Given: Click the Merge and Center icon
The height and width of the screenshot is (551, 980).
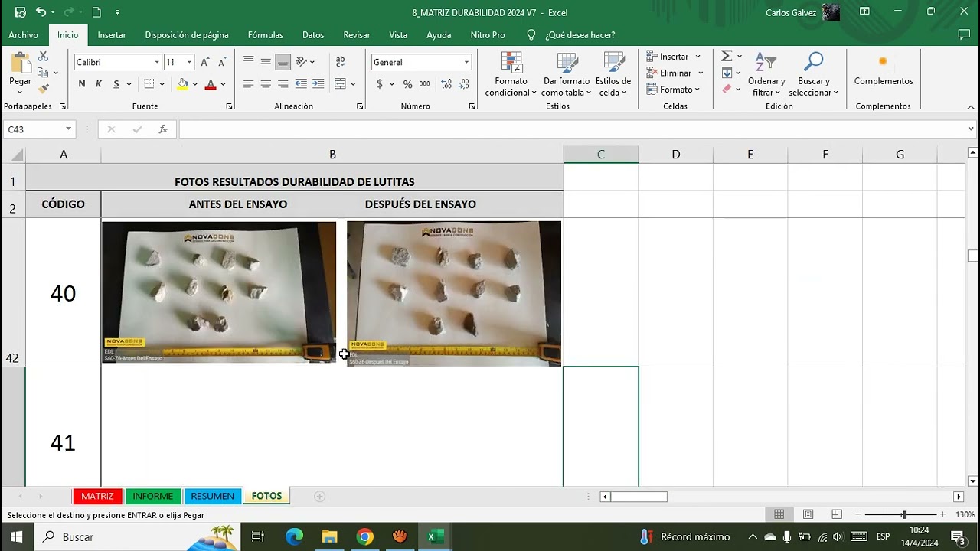Looking at the screenshot, I should [x=341, y=84].
